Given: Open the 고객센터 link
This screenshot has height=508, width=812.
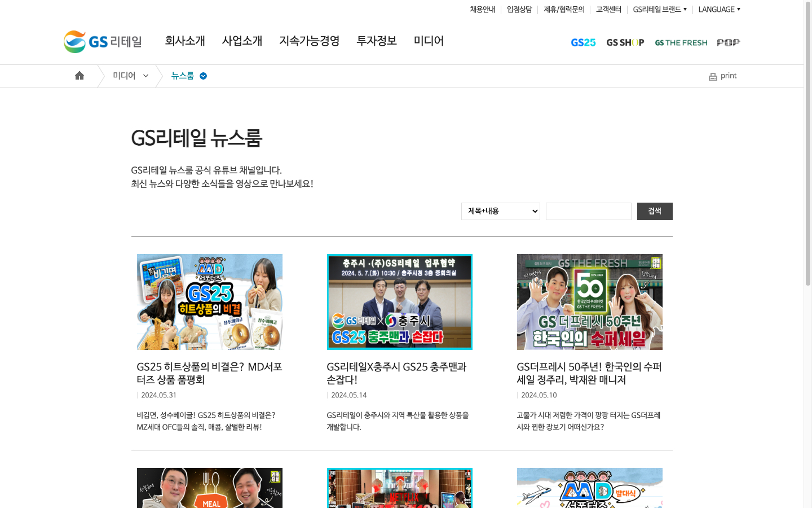Looking at the screenshot, I should [608, 9].
